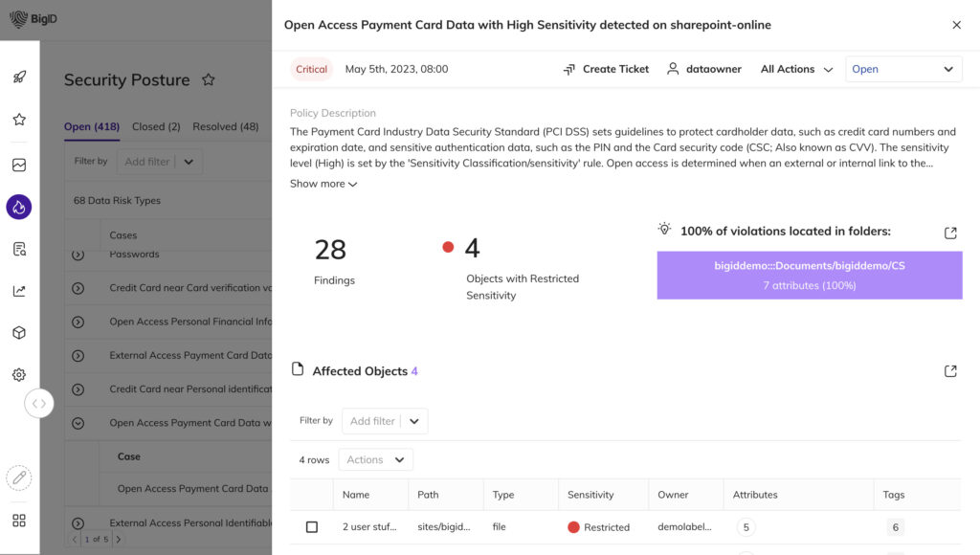Click the dataowner assignee button
980x555 pixels.
click(704, 69)
